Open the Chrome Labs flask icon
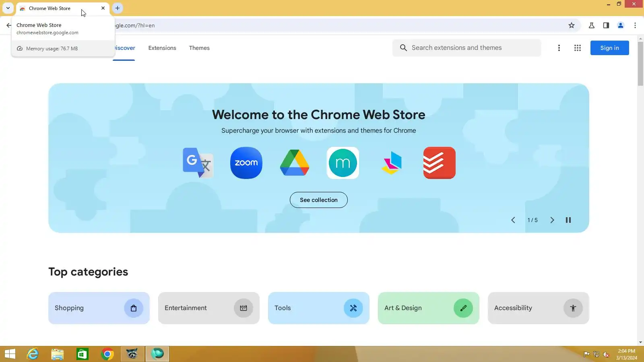This screenshot has height=362, width=644. [592, 25]
